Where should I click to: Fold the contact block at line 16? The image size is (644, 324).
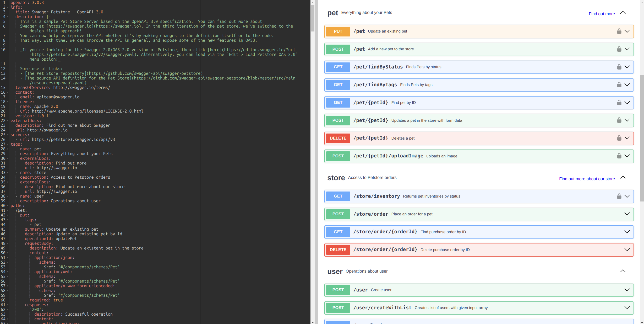click(8, 92)
